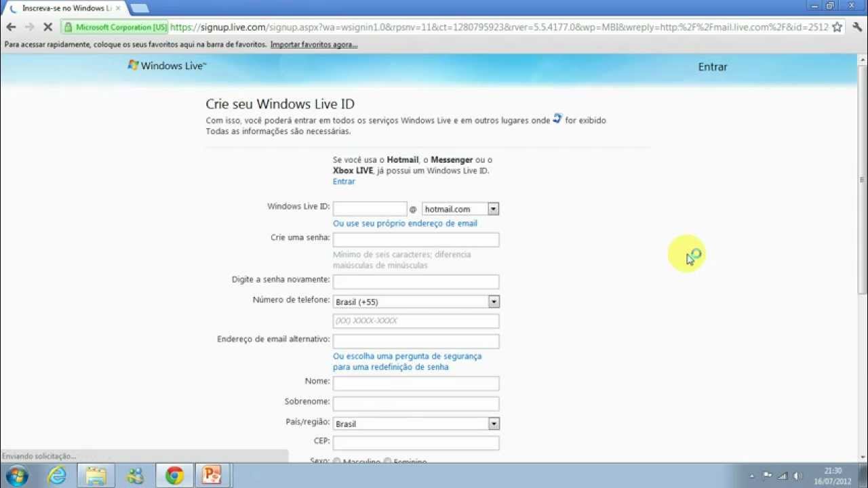The image size is (868, 488).
Task: Open Windows Explorer folder in the taskbar
Action: (96, 476)
